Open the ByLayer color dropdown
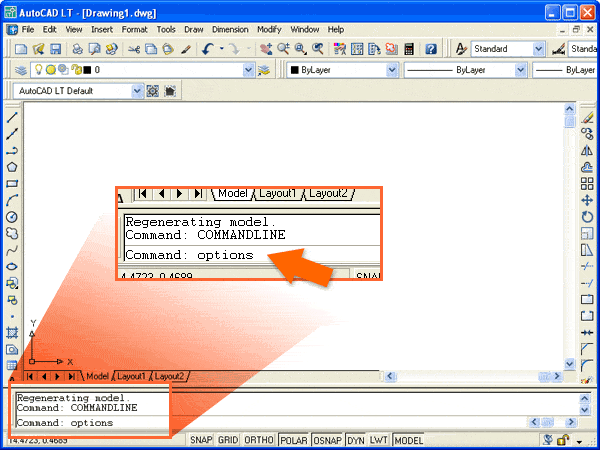This screenshot has height=450, width=600. (393, 70)
